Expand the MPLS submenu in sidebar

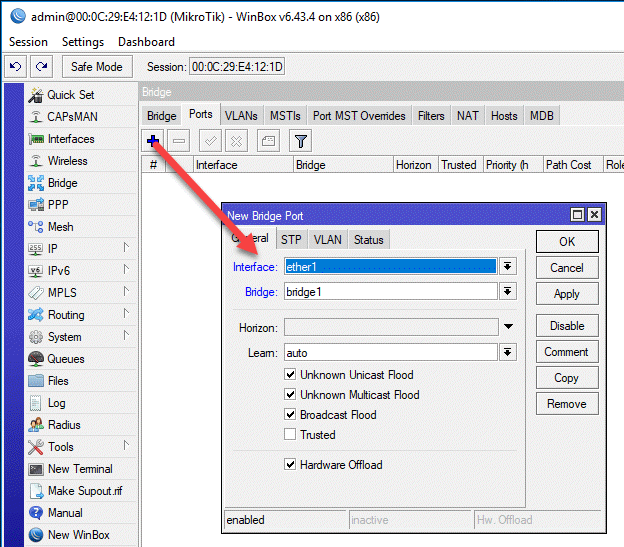coord(126,291)
